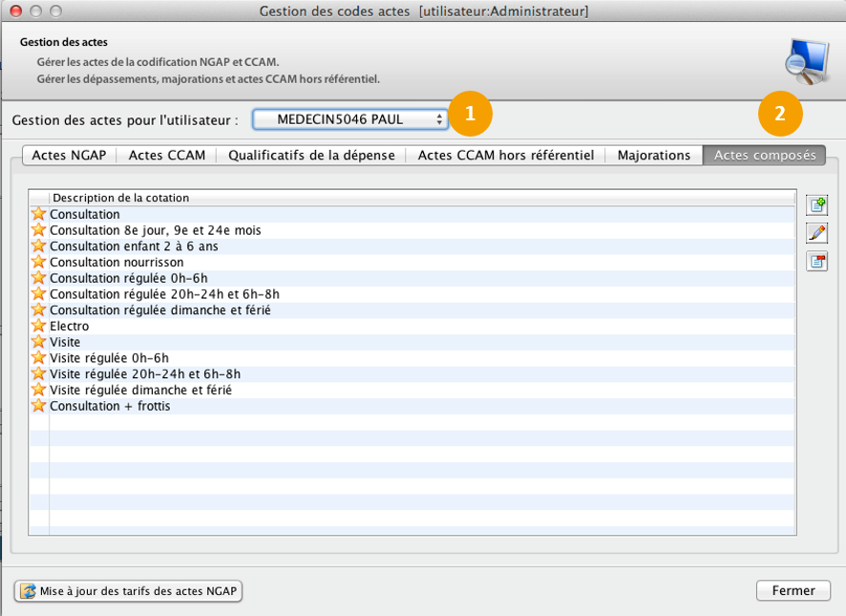Show the Majorations tab

(653, 155)
